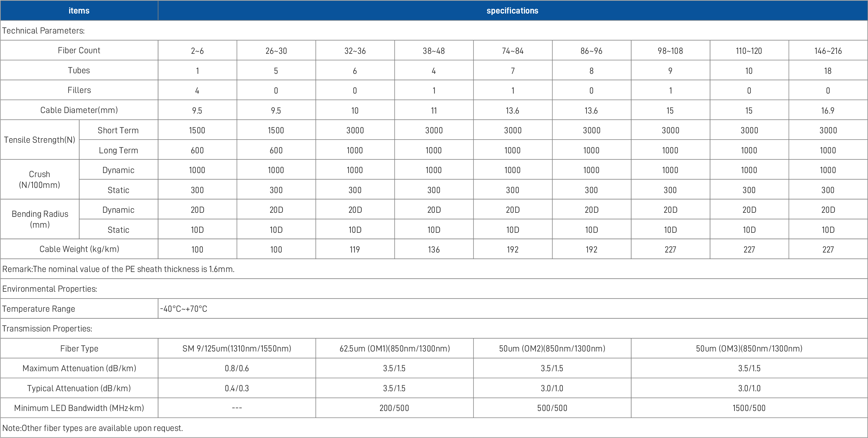Click the "Crush (N/100mm)" label

pos(39,179)
